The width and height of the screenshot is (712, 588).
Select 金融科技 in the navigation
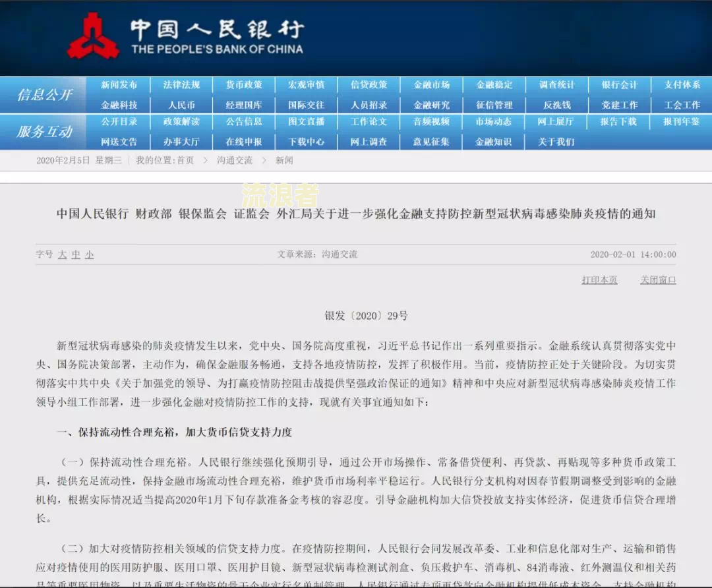pos(119,105)
